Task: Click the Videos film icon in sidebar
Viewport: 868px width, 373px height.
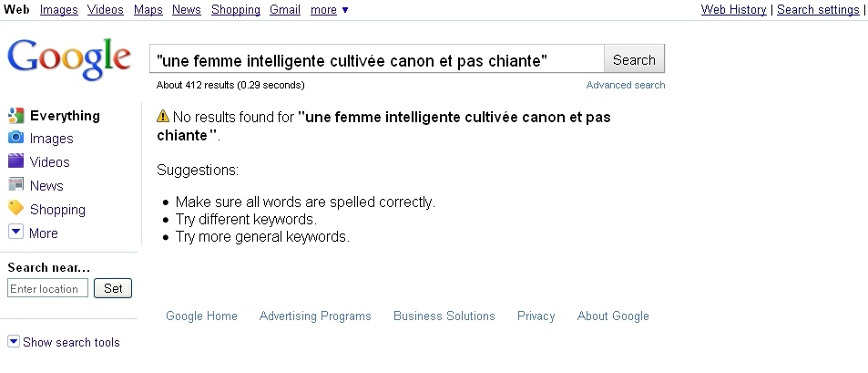Action: click(15, 161)
